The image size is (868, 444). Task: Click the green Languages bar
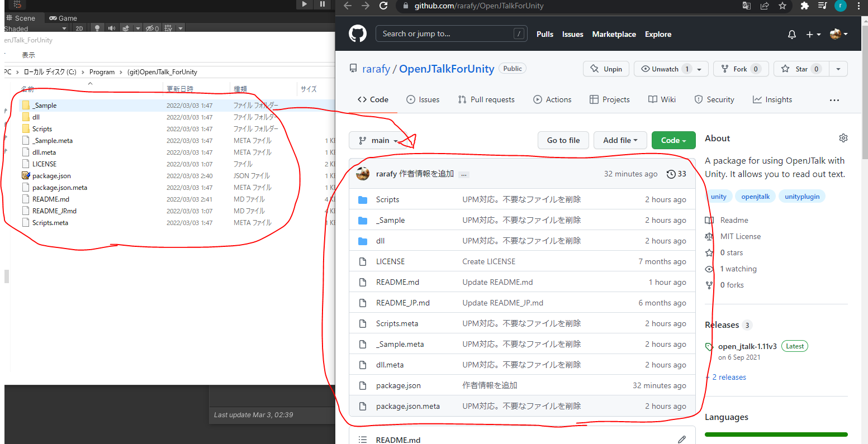776,434
